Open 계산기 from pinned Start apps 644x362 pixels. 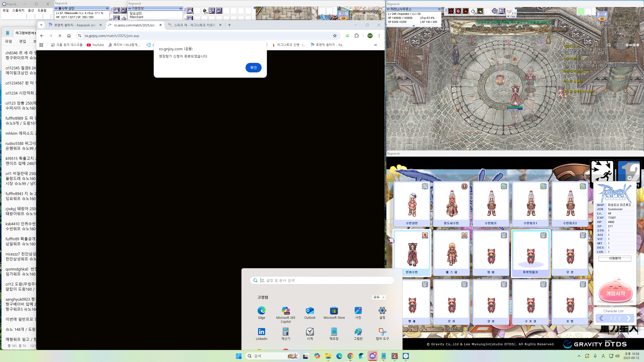pos(286,334)
